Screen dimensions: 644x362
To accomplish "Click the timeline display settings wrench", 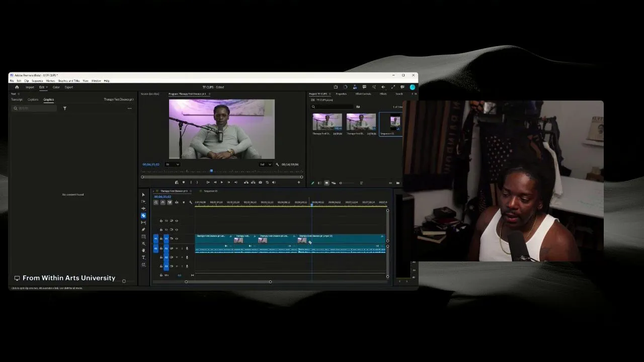I will coord(190,202).
